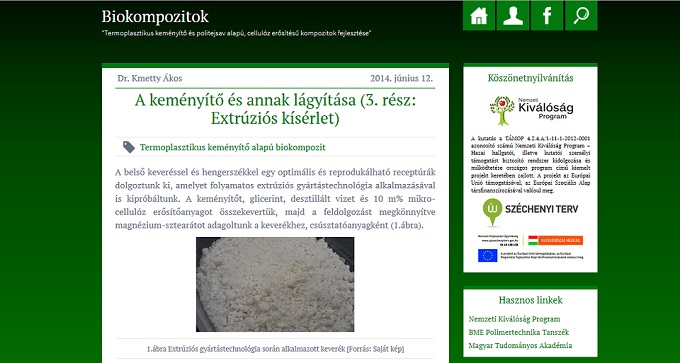Image resolution: width=680 pixels, height=363 pixels.
Task: Open the Magyar Tudományos Akadémia link
Action: click(520, 346)
